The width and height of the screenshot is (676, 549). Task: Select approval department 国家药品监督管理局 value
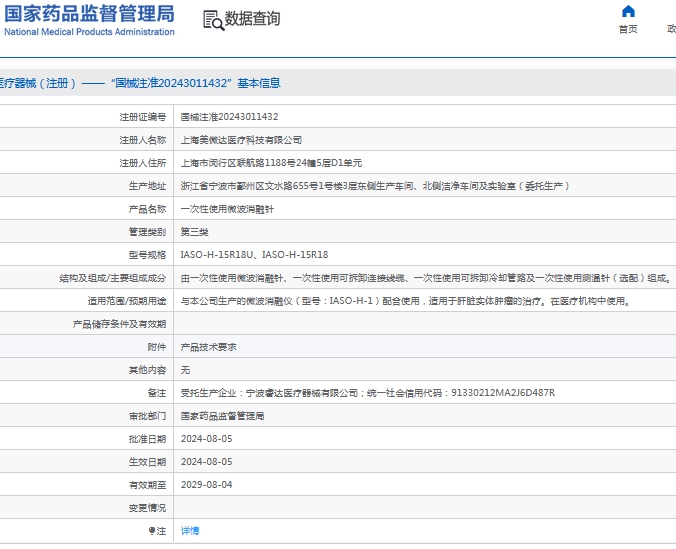click(x=222, y=416)
